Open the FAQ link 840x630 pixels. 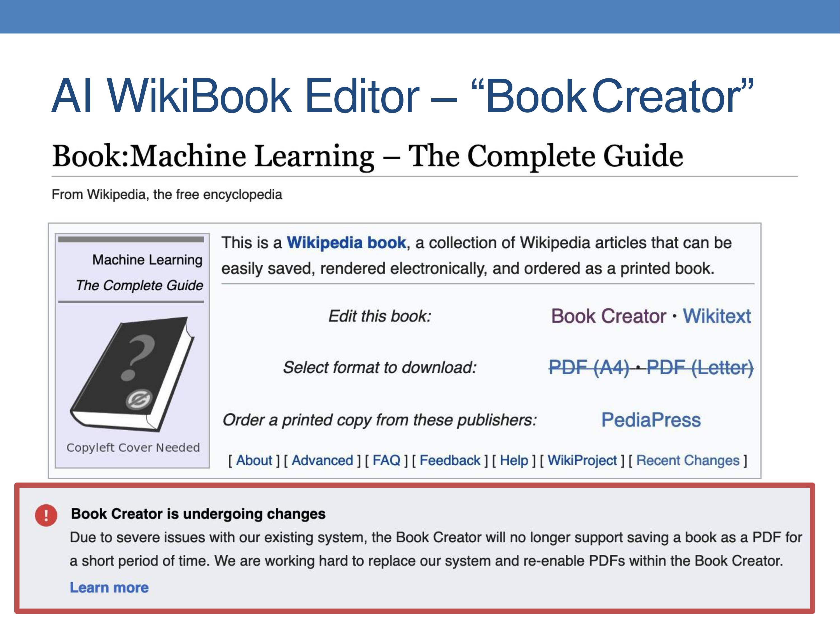[x=386, y=460]
